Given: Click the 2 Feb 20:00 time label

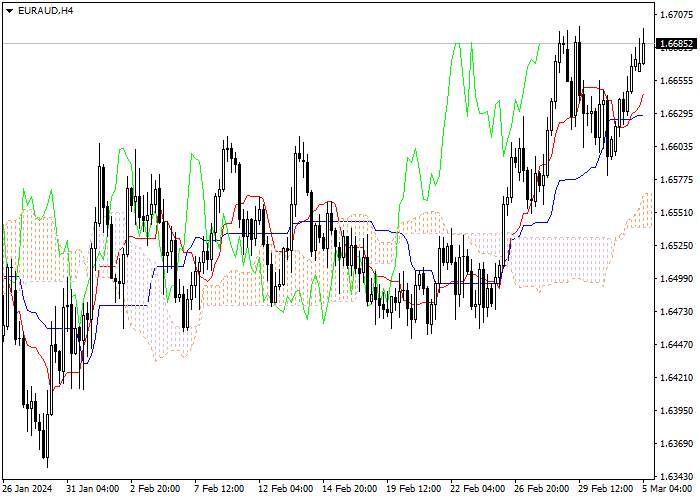Looking at the screenshot, I should [155, 489].
